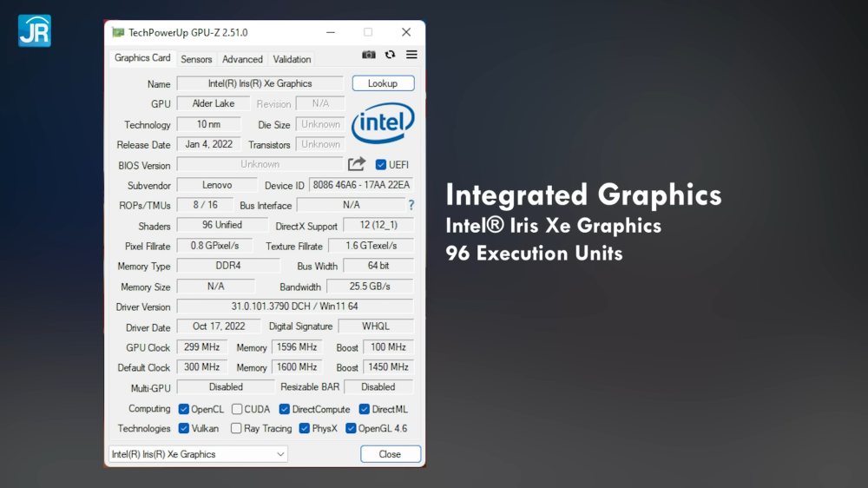This screenshot has width=868, height=488.
Task: Click the Digital Signature WHQL field
Action: tap(376, 326)
